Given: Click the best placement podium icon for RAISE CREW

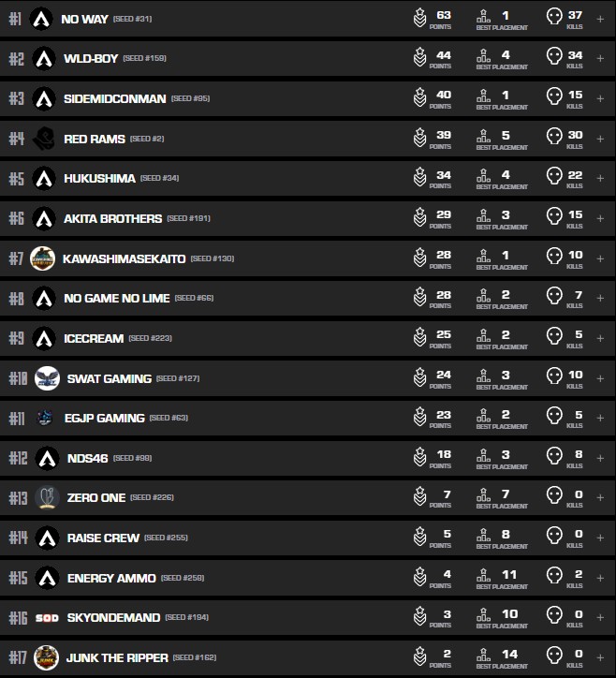Looking at the screenshot, I should tap(484, 538).
